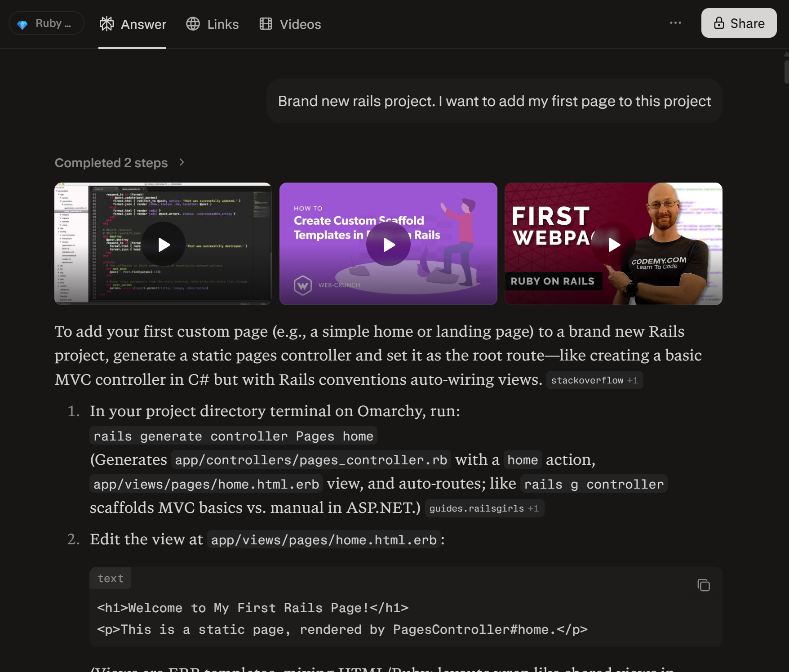This screenshot has height=672, width=789.
Task: Click the Web-Crunch logo on purple thumbnail
Action: click(x=303, y=285)
